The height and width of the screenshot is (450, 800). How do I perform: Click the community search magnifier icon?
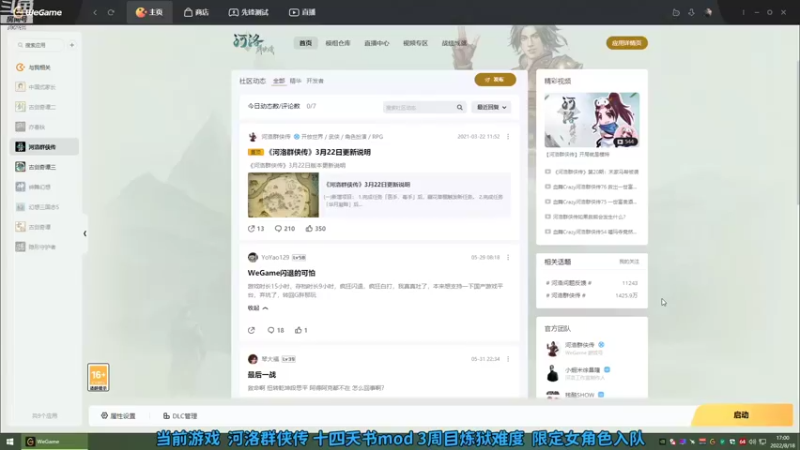[x=460, y=108]
